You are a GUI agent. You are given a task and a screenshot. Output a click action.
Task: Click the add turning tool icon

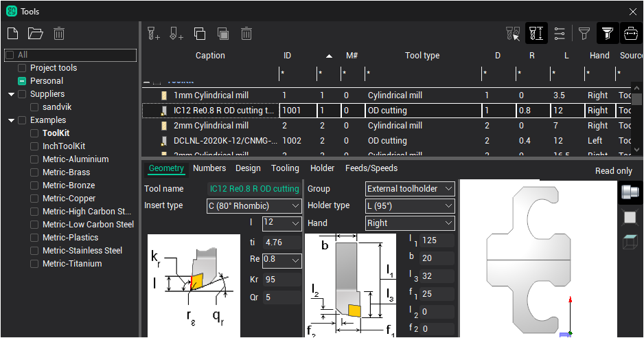tap(176, 33)
